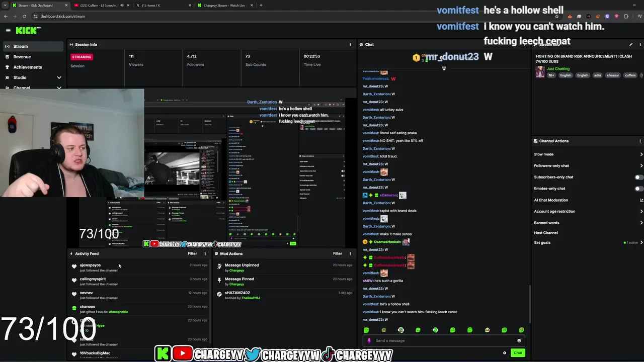Open the Session Info three-dot menu

coord(350,44)
